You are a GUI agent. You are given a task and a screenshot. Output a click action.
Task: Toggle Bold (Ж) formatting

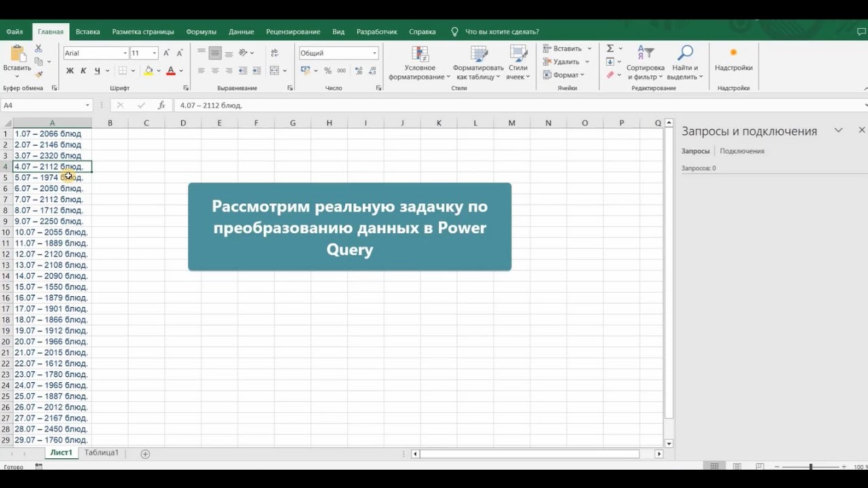pyautogui.click(x=70, y=70)
